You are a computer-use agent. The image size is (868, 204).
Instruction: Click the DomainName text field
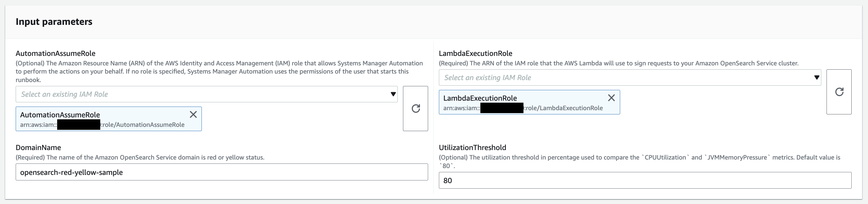[221, 172]
